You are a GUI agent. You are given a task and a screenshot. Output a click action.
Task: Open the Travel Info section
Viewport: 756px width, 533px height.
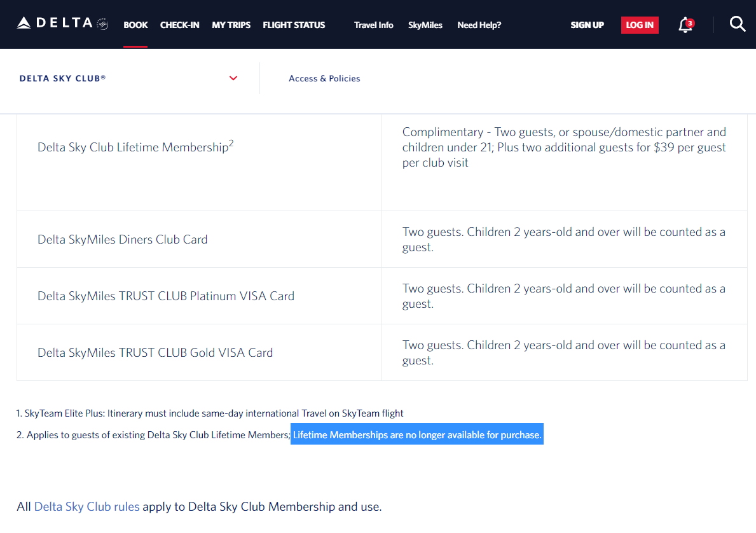374,25
